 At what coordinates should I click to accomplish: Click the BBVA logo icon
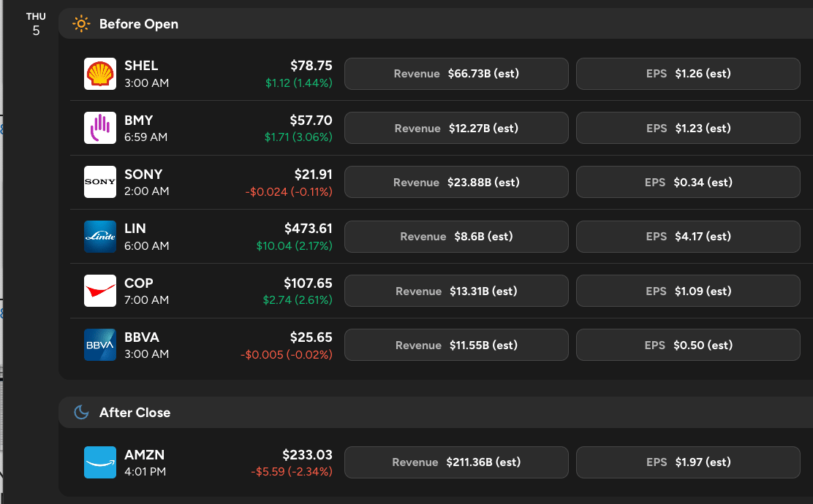[x=100, y=345]
